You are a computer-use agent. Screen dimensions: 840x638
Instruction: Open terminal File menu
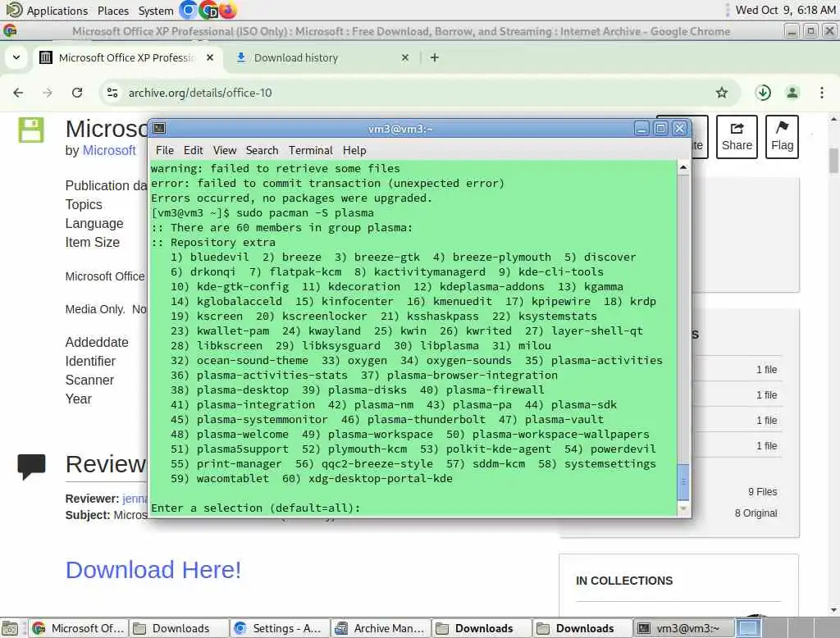click(x=164, y=151)
